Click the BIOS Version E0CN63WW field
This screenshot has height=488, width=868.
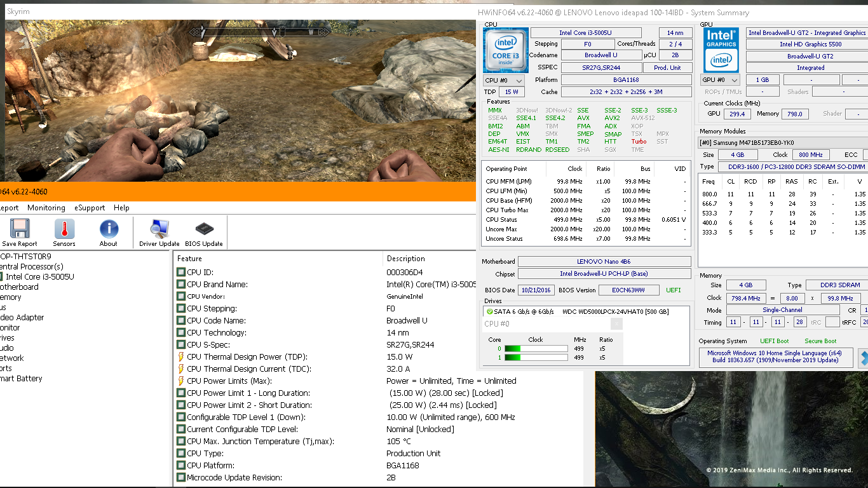pos(628,290)
